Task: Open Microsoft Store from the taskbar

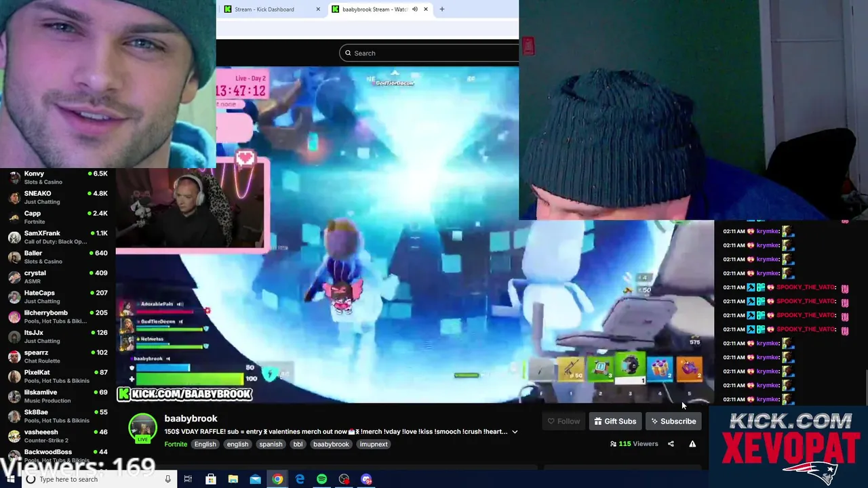Action: click(x=210, y=479)
